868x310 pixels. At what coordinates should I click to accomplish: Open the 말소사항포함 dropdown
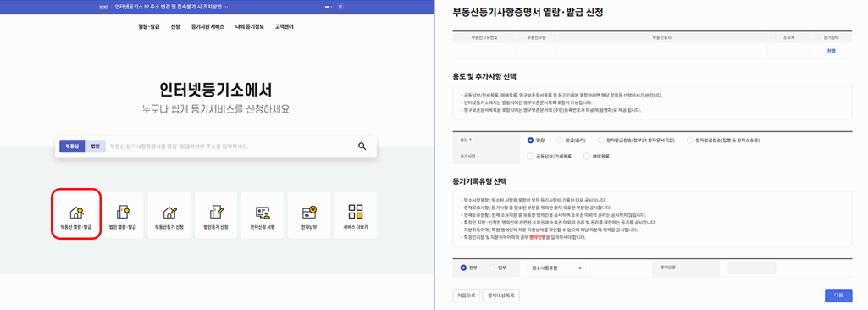tap(556, 268)
